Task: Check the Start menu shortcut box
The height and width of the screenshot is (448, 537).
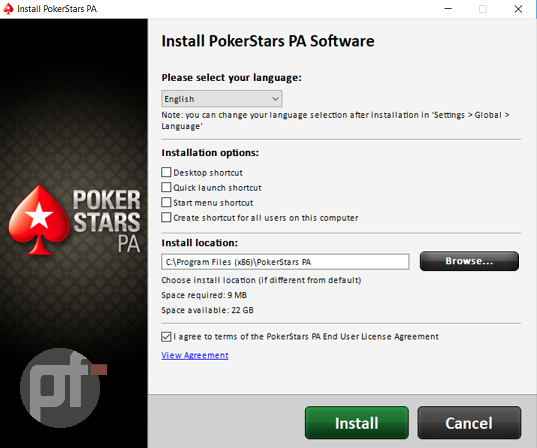Action: point(166,202)
